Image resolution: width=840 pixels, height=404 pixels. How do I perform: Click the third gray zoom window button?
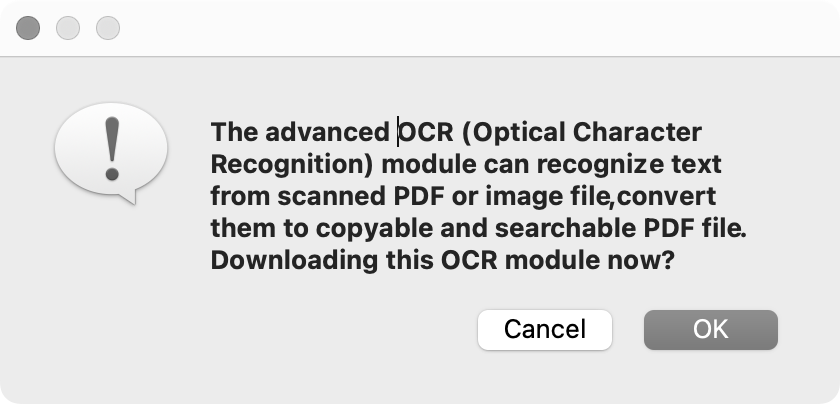tap(107, 28)
